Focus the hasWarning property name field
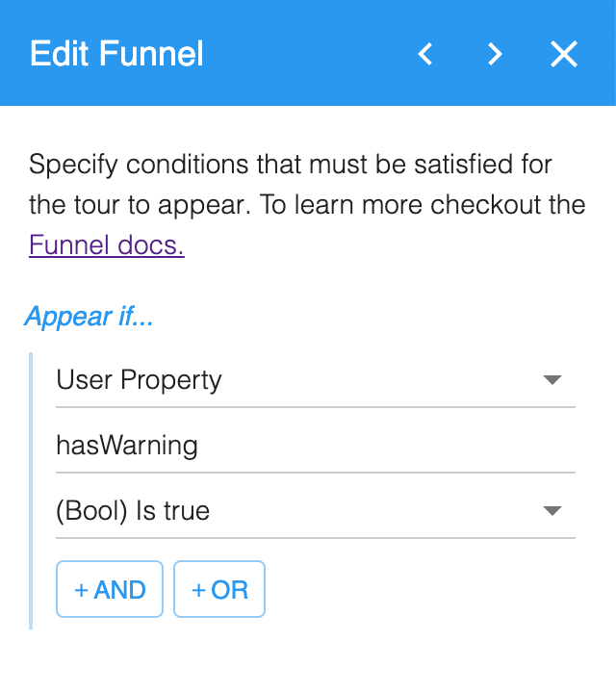 click(316, 446)
